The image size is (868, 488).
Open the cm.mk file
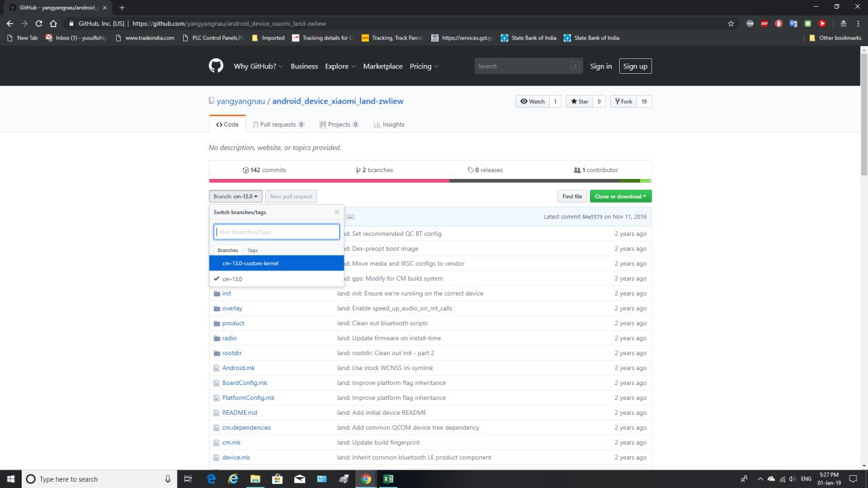[x=231, y=443]
